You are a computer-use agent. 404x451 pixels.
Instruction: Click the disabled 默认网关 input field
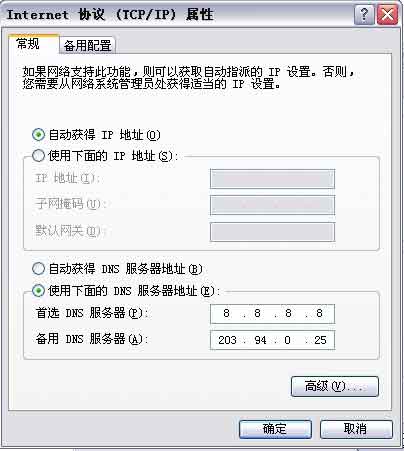pos(272,232)
